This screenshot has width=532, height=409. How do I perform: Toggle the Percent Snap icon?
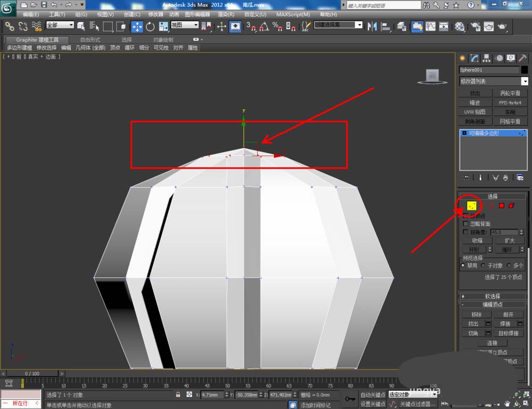[x=278, y=27]
